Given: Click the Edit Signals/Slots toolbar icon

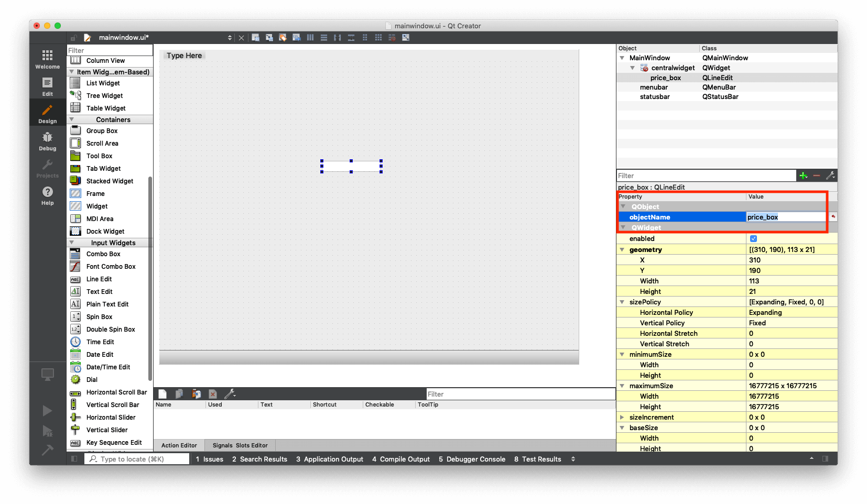Looking at the screenshot, I should pos(269,38).
